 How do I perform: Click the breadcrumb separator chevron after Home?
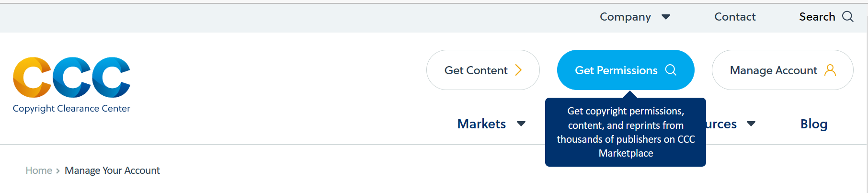(x=58, y=171)
